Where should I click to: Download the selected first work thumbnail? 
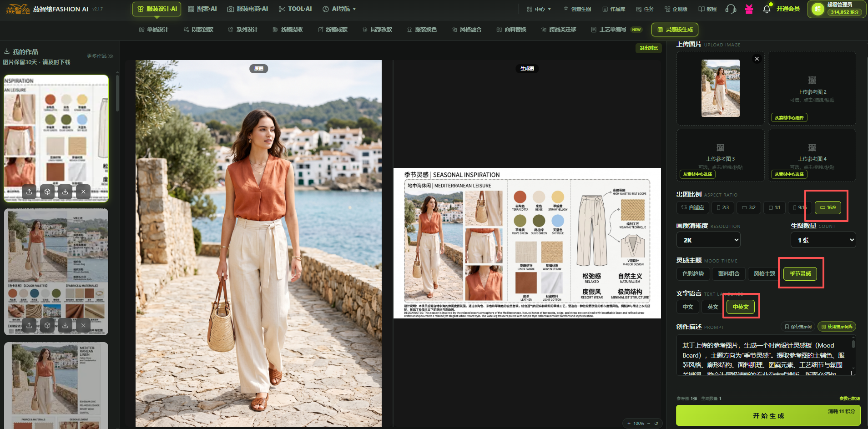pos(65,192)
